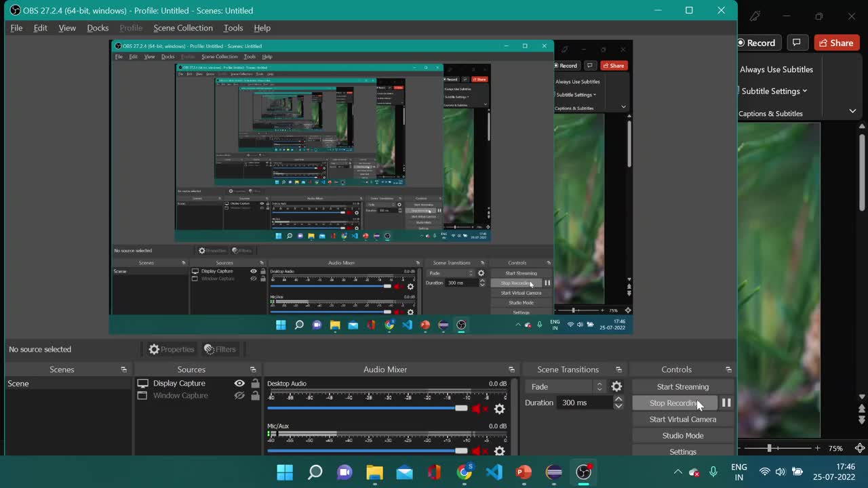Open the Tools menu
The width and height of the screenshot is (868, 488).
pos(233,28)
